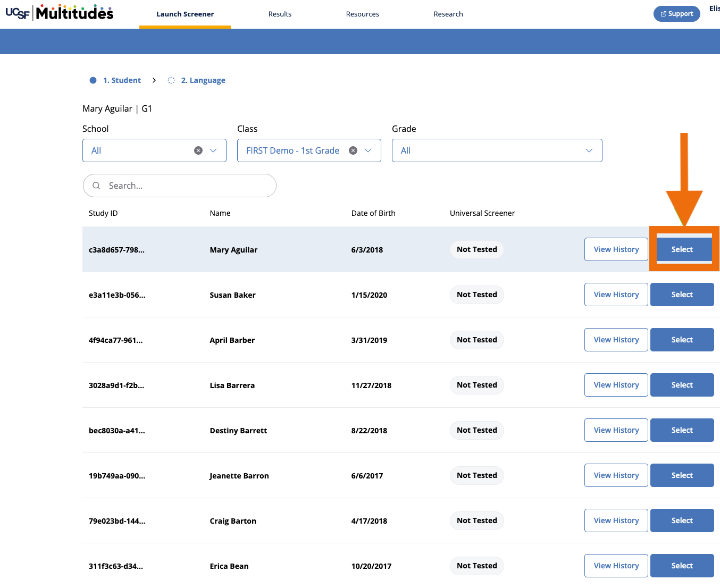The width and height of the screenshot is (720, 588).
Task: Click Not Tested badge for Mary Aguilar
Action: pyautogui.click(x=477, y=249)
